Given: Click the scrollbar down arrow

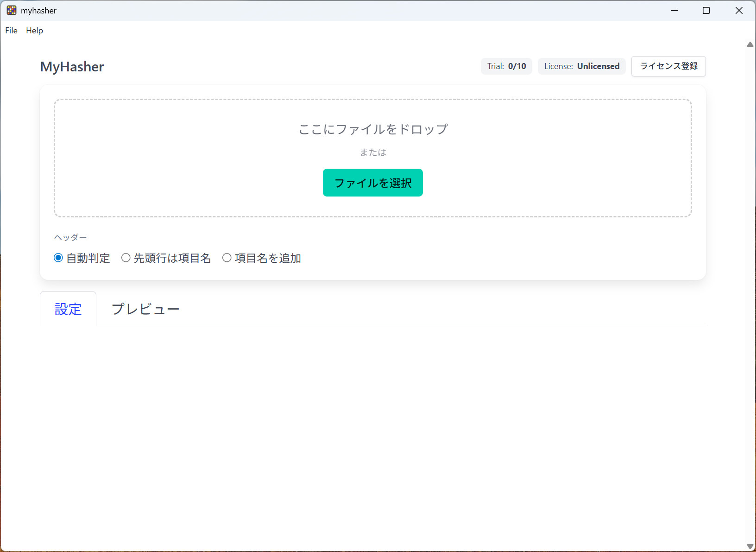Looking at the screenshot, I should [x=750, y=546].
